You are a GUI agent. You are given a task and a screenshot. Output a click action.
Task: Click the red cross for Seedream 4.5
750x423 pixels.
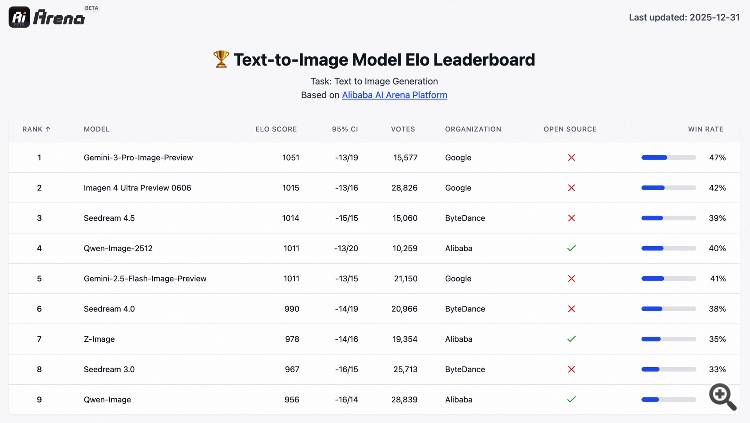(x=571, y=218)
